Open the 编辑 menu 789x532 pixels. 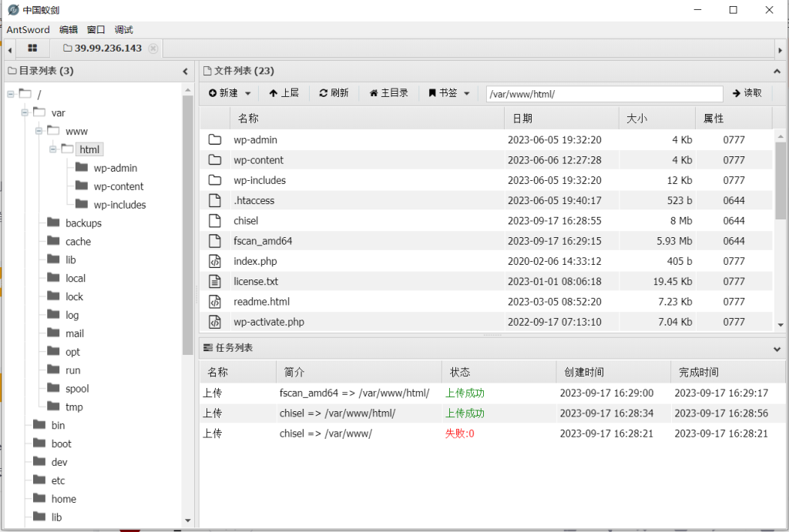point(69,30)
